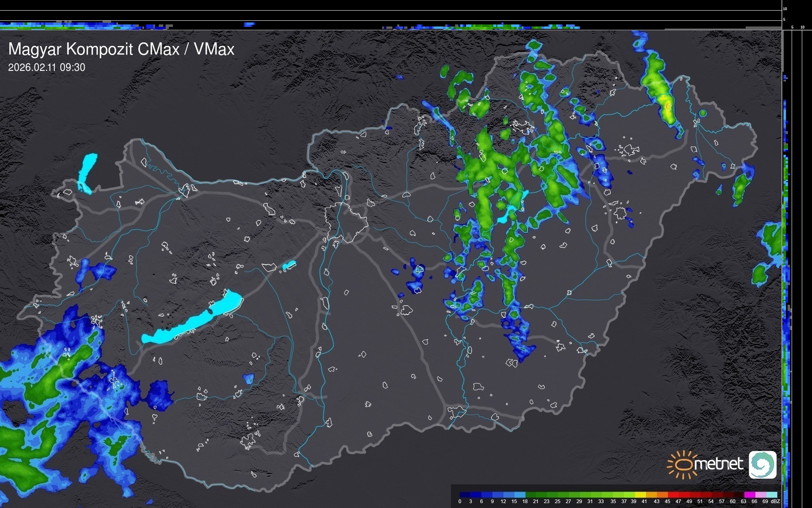Click the 2026.02.11 09:30 timestamp

point(47,67)
